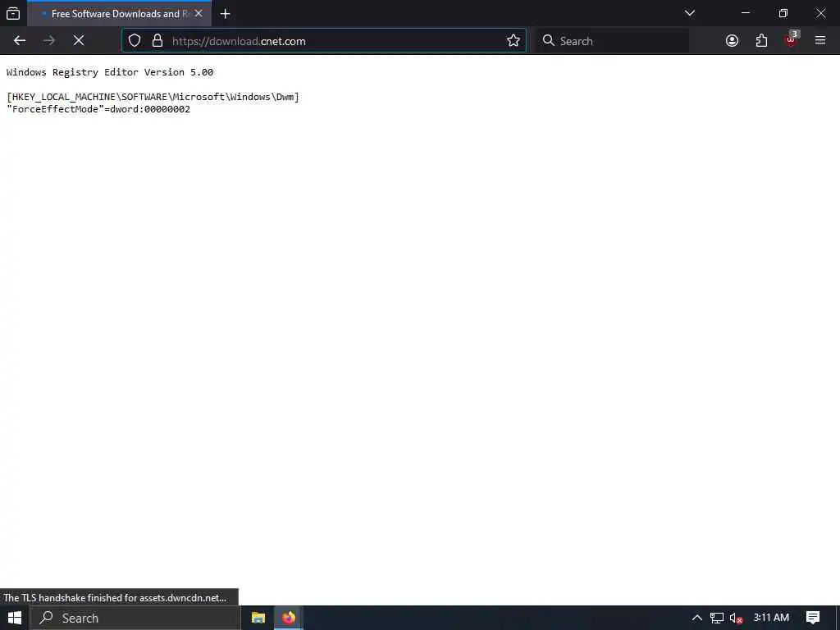Open the Windows Start menu
840x630 pixels.
coord(15,618)
